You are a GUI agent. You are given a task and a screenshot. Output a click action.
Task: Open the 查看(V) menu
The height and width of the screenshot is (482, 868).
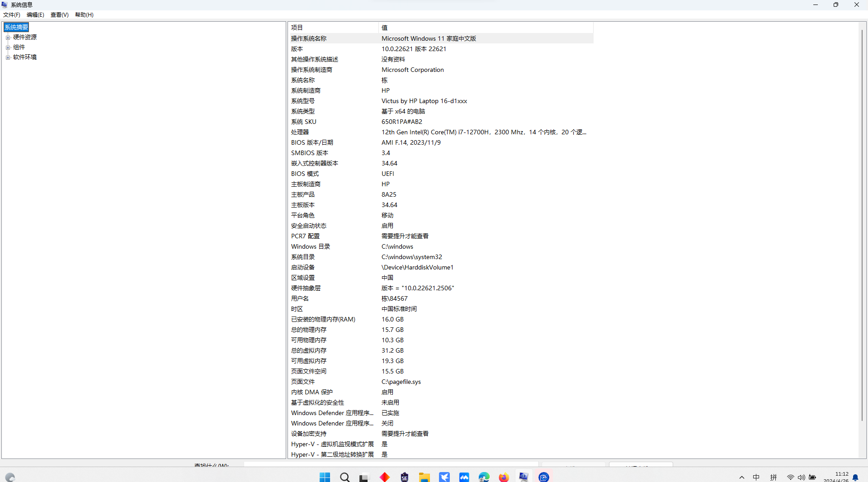pos(59,15)
